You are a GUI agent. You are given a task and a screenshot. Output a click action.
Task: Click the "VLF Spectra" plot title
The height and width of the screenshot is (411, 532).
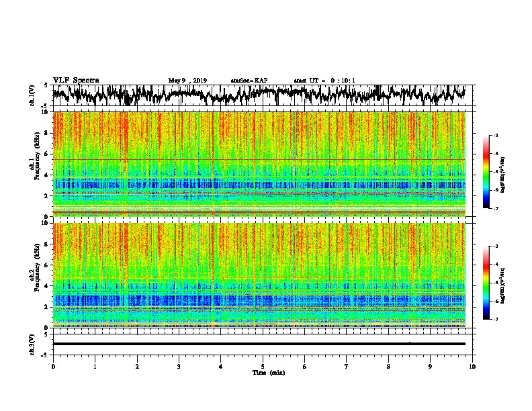pyautogui.click(x=76, y=81)
